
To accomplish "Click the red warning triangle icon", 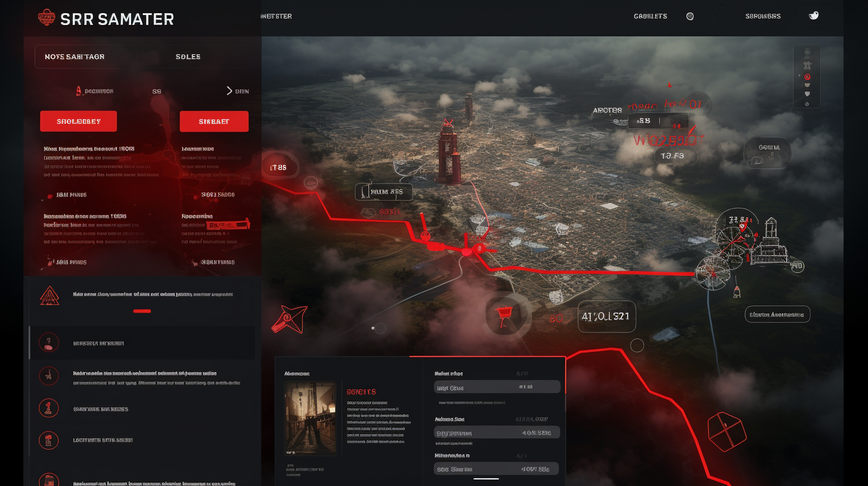I will (x=49, y=295).
